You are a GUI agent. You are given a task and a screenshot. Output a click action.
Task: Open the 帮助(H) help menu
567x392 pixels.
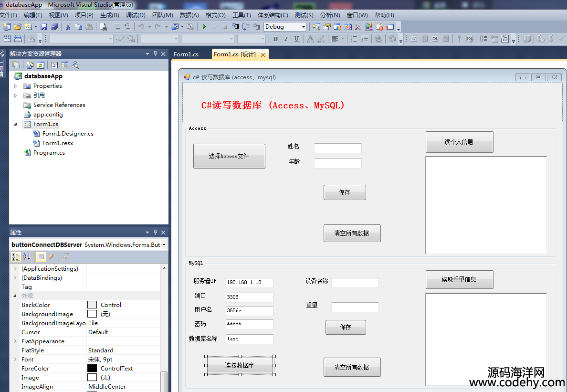click(384, 15)
